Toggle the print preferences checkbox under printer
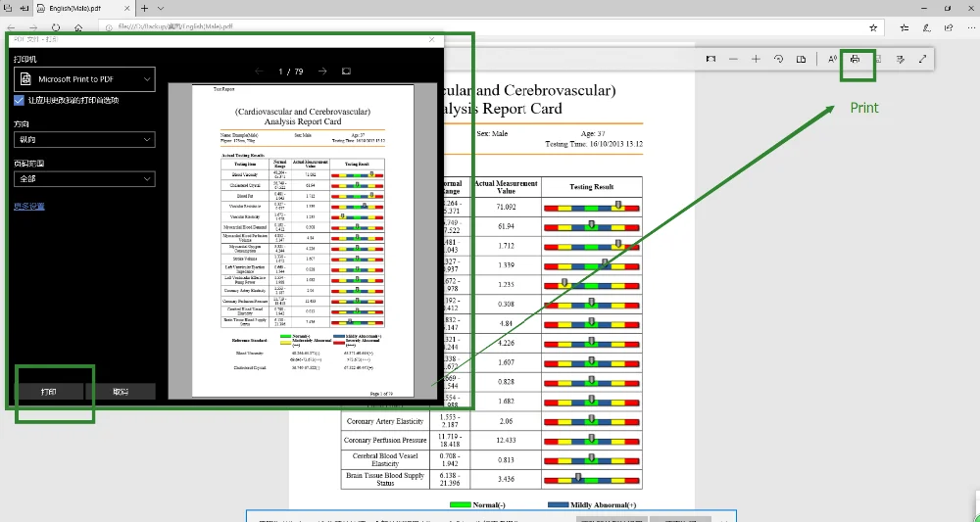The height and width of the screenshot is (522, 980). coord(20,100)
